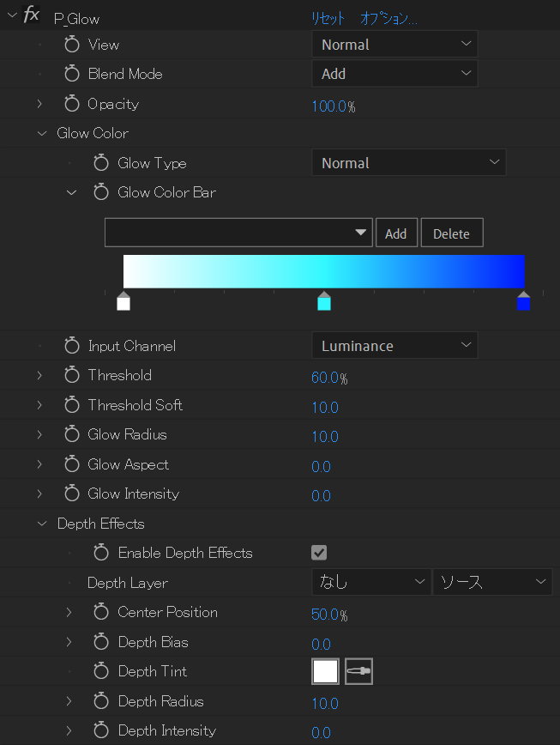Toggle the Input Channel stopwatch
The image size is (560, 745).
[x=72, y=345]
